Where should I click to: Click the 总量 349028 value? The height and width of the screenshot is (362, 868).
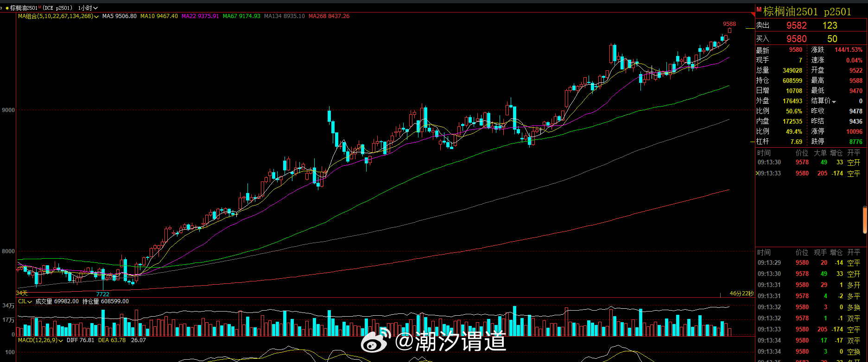click(x=792, y=70)
